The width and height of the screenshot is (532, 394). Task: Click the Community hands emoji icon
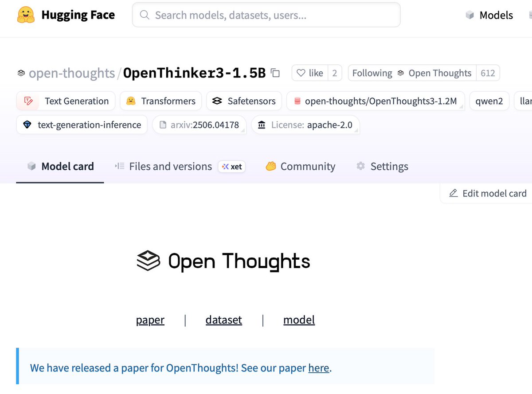(271, 167)
